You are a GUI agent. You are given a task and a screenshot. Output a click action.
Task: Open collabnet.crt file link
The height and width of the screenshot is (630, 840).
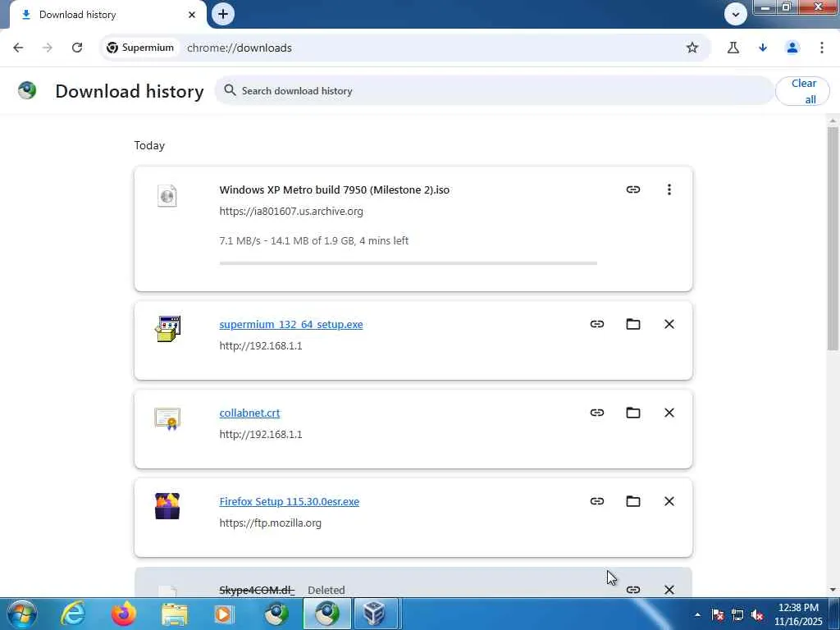click(x=249, y=413)
